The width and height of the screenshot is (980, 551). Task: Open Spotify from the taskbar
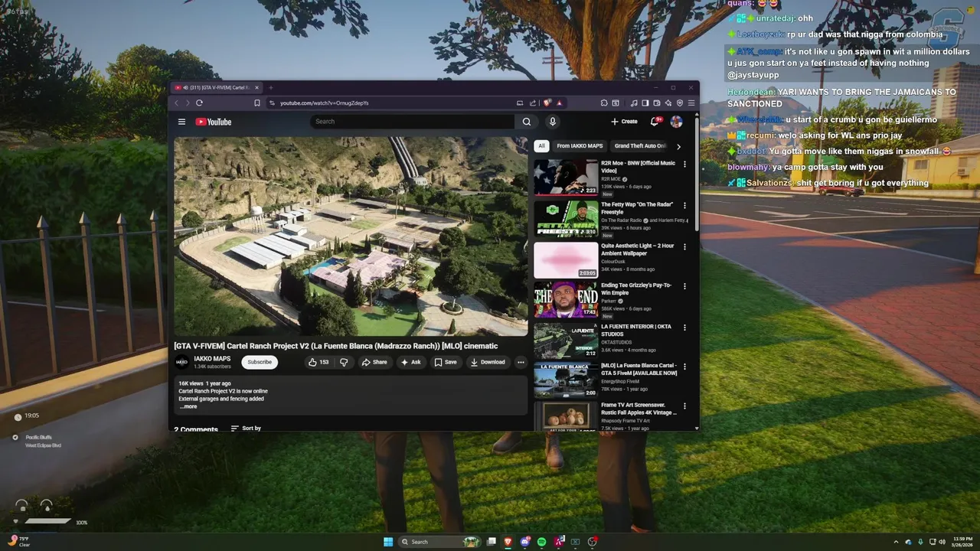(x=542, y=542)
